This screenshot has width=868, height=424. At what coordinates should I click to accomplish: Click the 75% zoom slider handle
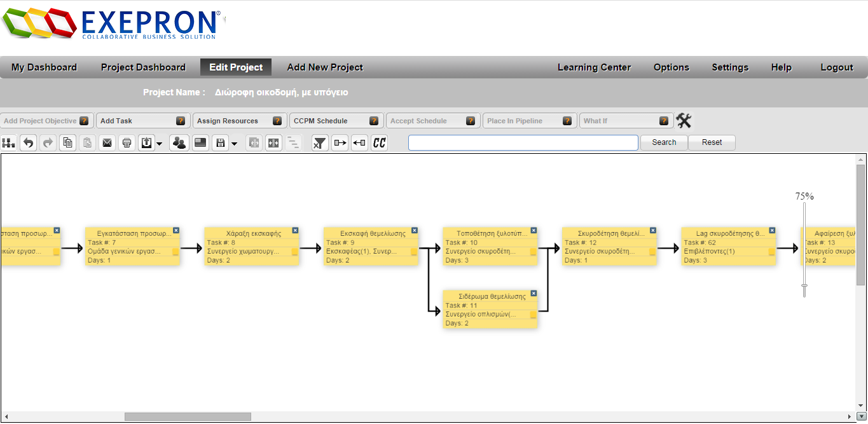coord(804,286)
